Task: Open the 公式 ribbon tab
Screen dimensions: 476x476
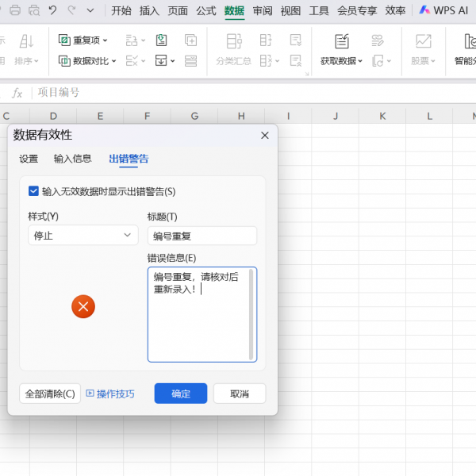Action: tap(205, 10)
